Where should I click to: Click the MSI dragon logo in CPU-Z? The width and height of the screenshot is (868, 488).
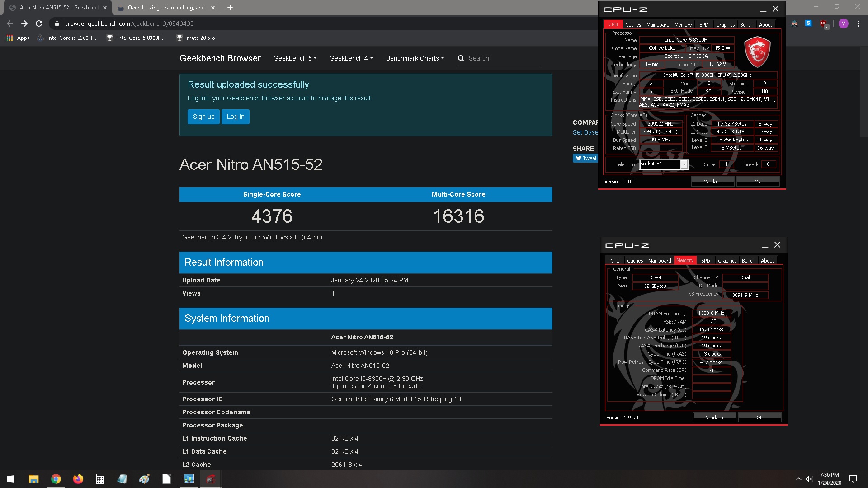click(757, 52)
